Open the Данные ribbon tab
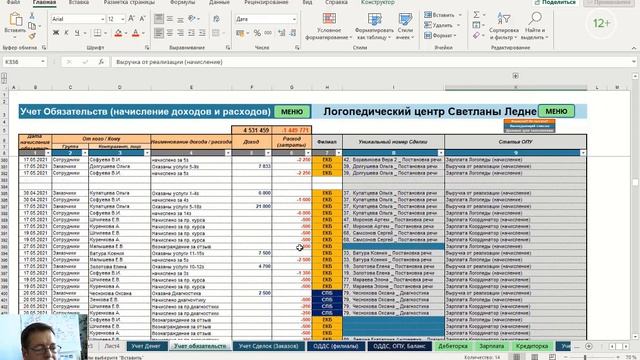This screenshot has width=640, height=360. [x=219, y=2]
